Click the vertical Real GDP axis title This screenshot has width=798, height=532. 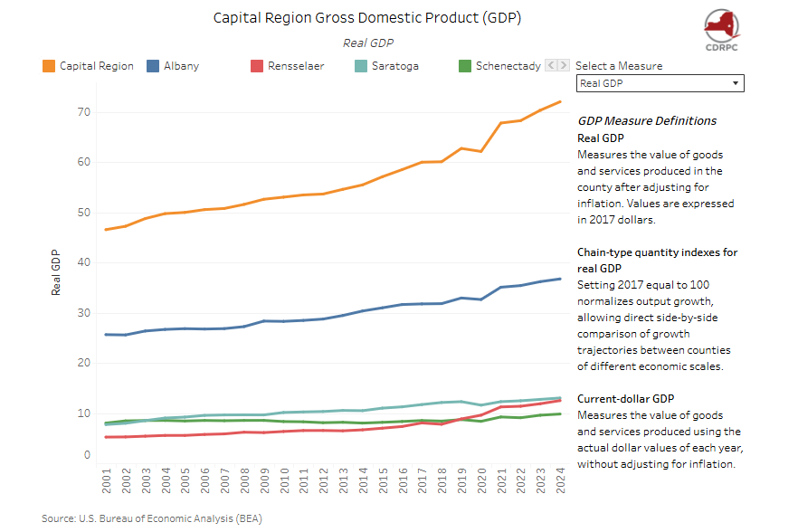55,272
